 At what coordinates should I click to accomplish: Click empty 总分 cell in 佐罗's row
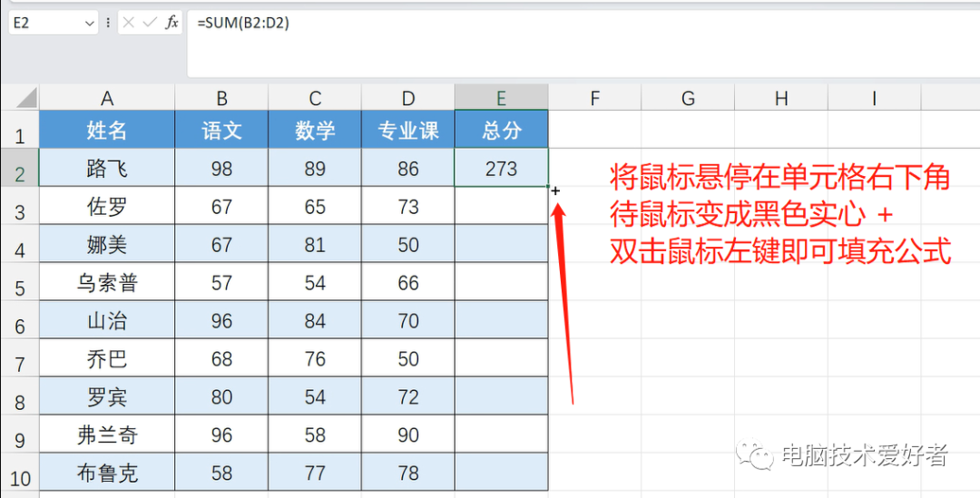click(501, 206)
